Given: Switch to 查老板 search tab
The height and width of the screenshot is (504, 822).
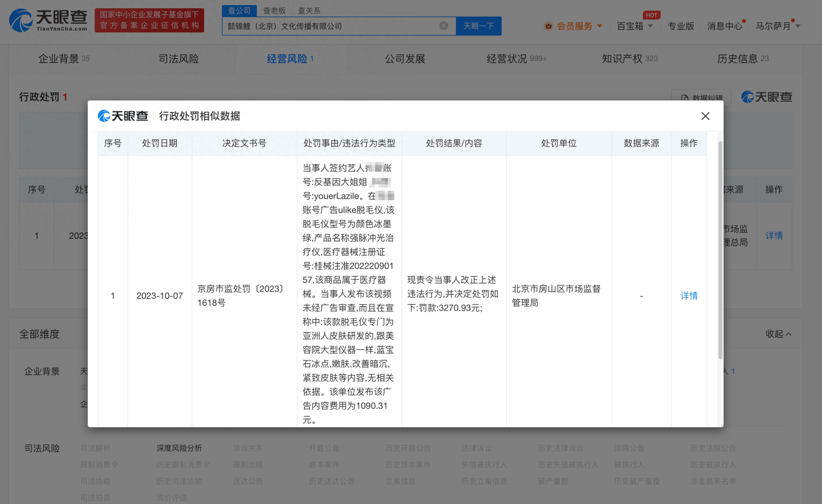Looking at the screenshot, I should pyautogui.click(x=274, y=11).
